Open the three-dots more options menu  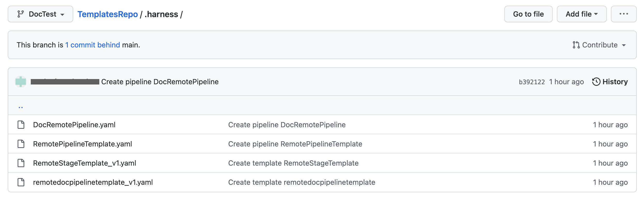tap(624, 14)
